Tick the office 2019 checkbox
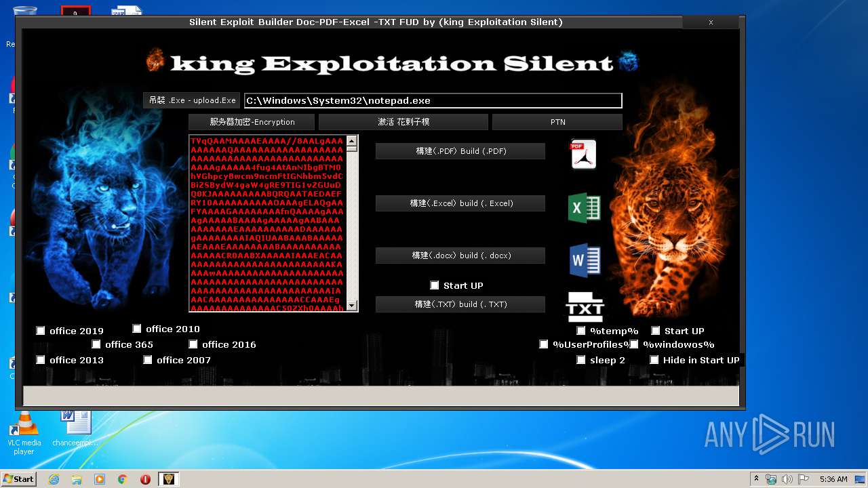 (41, 331)
